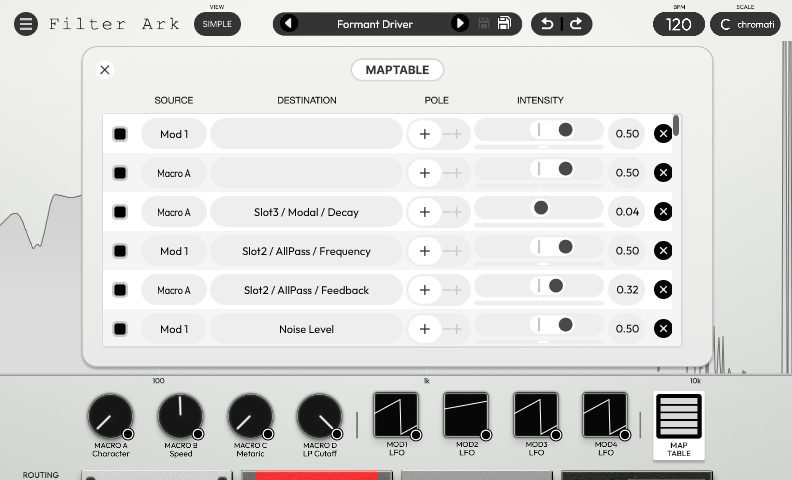This screenshot has width=792, height=480.
Task: Undo the last change
Action: tap(547, 24)
